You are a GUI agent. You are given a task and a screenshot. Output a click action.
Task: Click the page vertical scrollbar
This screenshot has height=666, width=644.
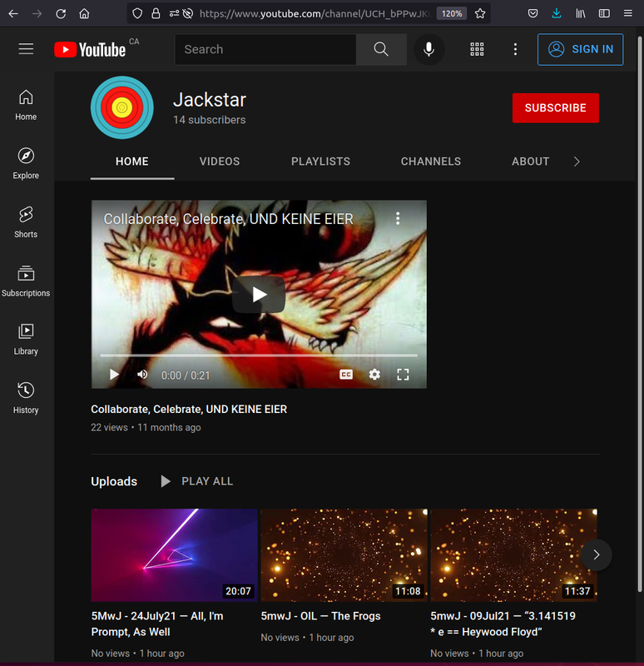(640, 315)
